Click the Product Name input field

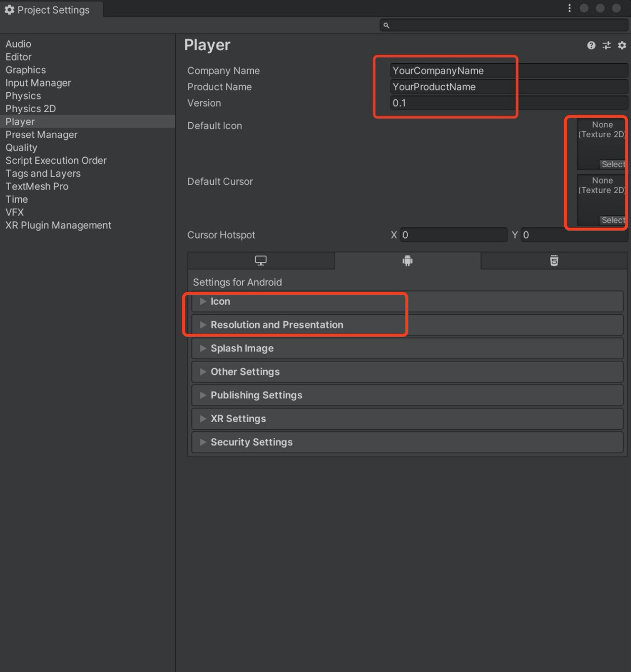pos(509,87)
